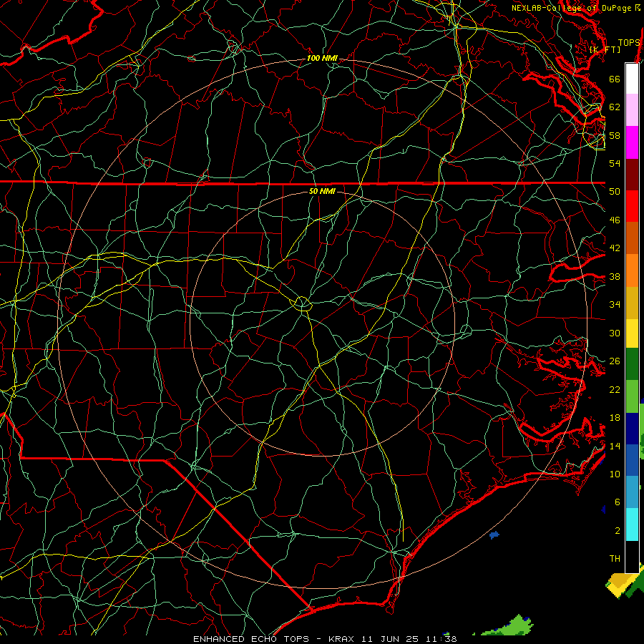Click the dark orange legend band
The height and width of the screenshot is (644, 644).
point(632,238)
